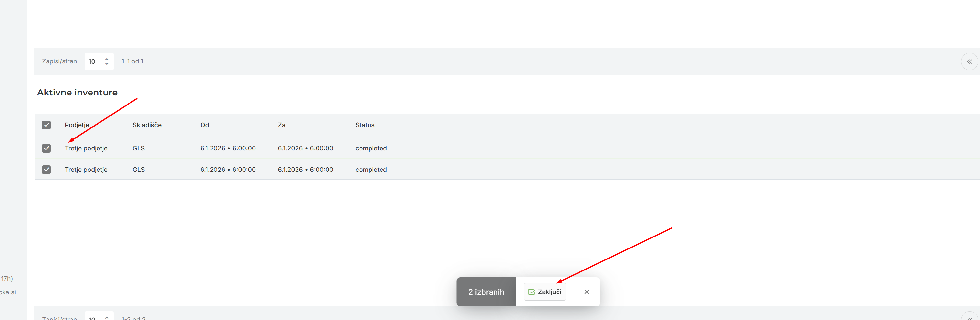This screenshot has width=980, height=320.
Task: Click the 2 izbranih selection counter
Action: tap(486, 292)
